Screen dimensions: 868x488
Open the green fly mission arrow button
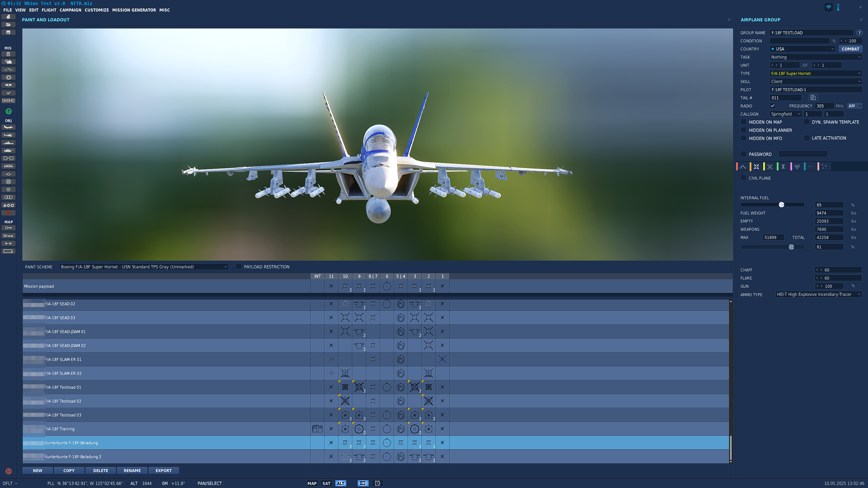(x=8, y=111)
